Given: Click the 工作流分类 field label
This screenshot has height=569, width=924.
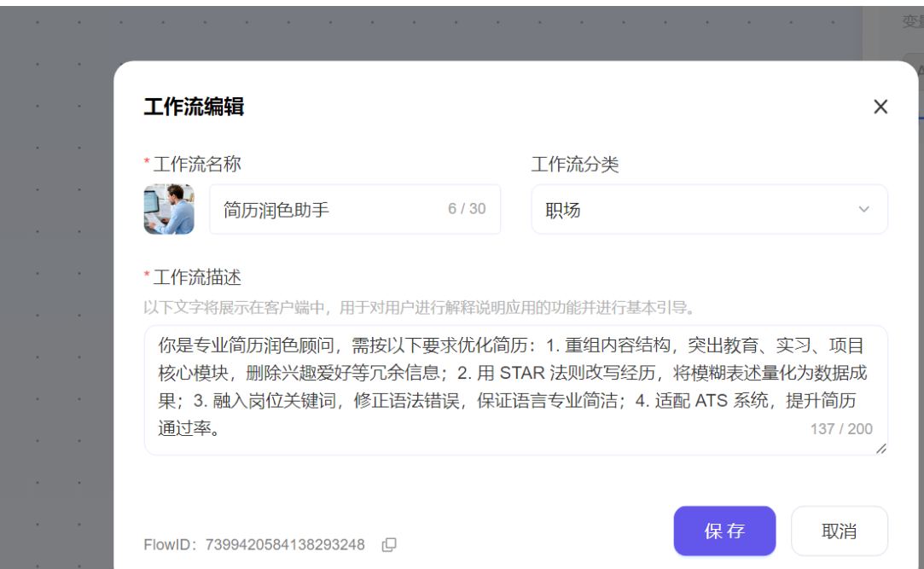Looking at the screenshot, I should pos(575,164).
